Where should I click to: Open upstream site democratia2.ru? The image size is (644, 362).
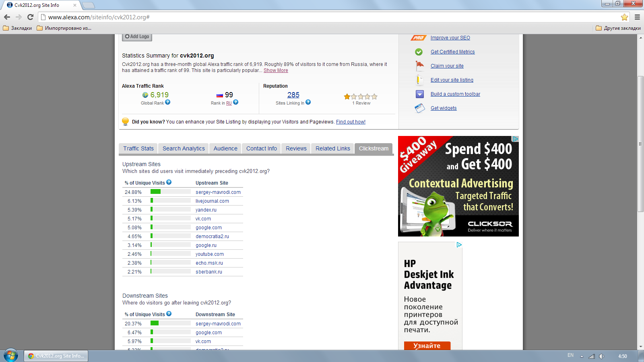(x=212, y=237)
